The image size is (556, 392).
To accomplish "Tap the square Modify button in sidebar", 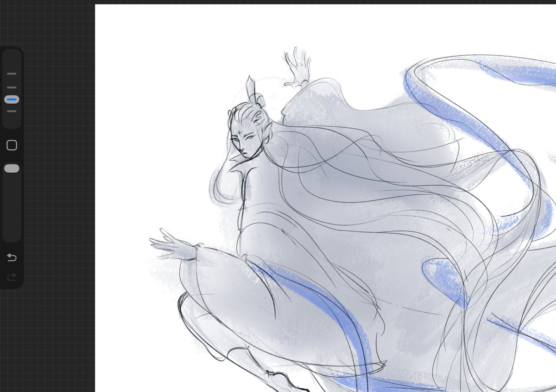I will 12,145.
